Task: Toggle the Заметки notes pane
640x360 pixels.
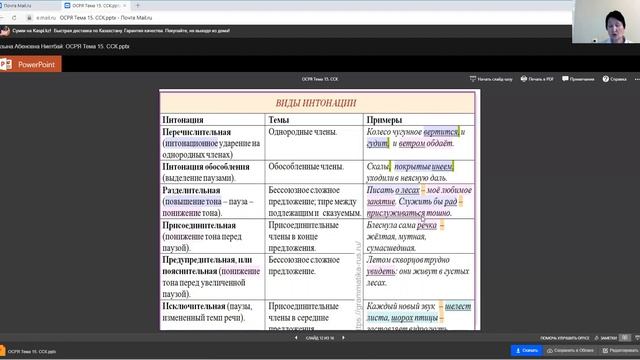Action: pyautogui.click(x=606, y=338)
